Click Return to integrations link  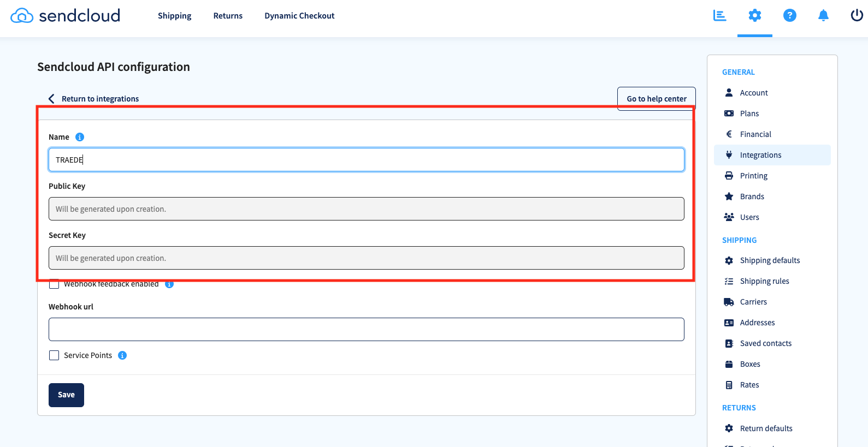point(100,99)
